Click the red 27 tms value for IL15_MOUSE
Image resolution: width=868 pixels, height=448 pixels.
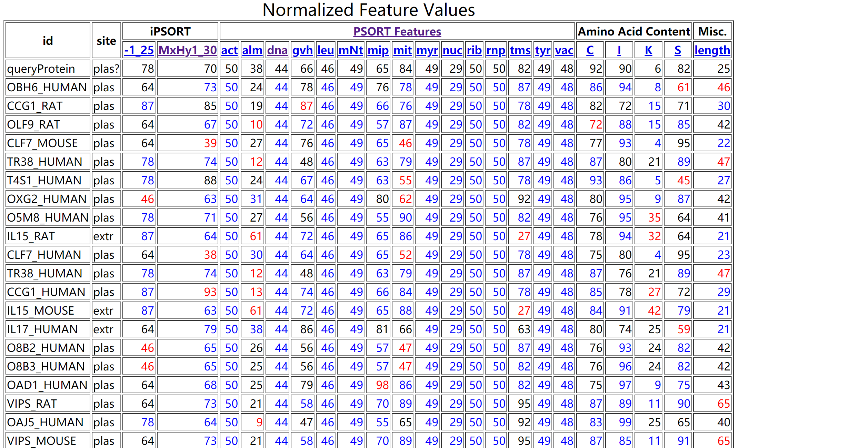[x=524, y=310]
